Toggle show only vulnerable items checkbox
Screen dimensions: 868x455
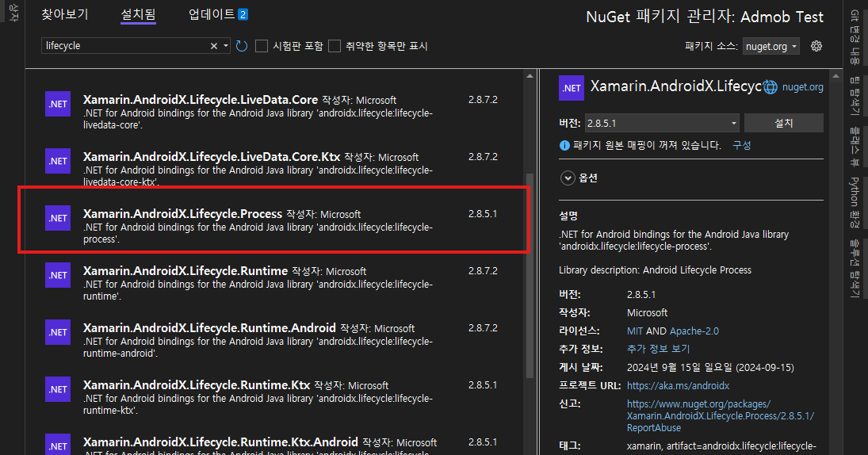pos(335,46)
